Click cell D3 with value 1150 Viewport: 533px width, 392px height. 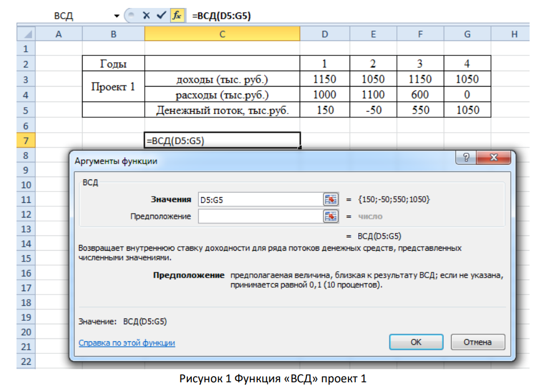point(325,79)
